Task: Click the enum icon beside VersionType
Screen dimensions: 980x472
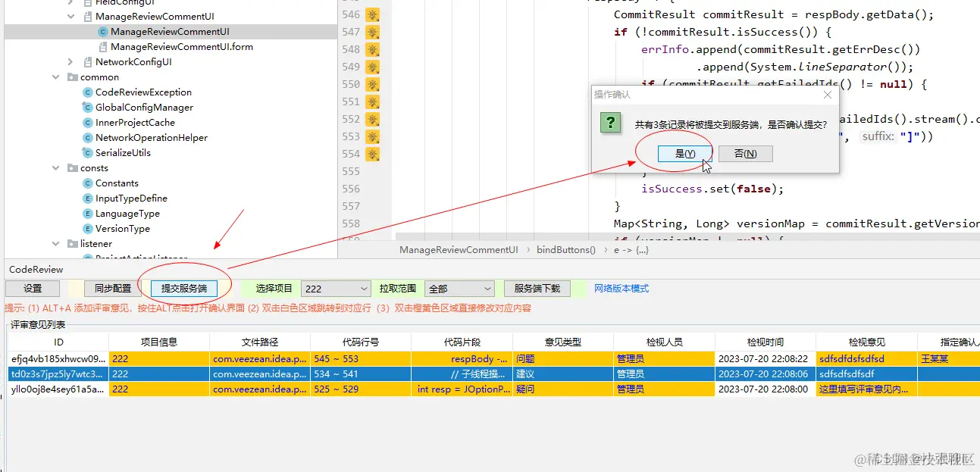Action: (x=88, y=229)
